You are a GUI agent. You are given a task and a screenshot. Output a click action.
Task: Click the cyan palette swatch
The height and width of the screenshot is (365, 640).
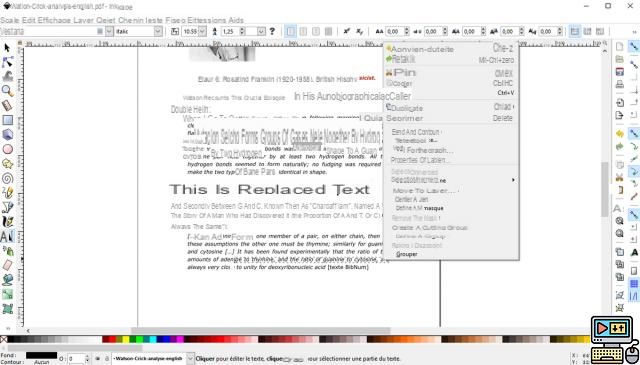pos(153,339)
